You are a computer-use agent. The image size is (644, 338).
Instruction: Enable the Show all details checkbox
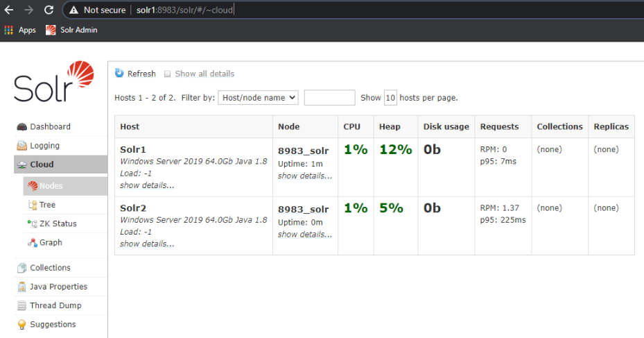point(168,74)
